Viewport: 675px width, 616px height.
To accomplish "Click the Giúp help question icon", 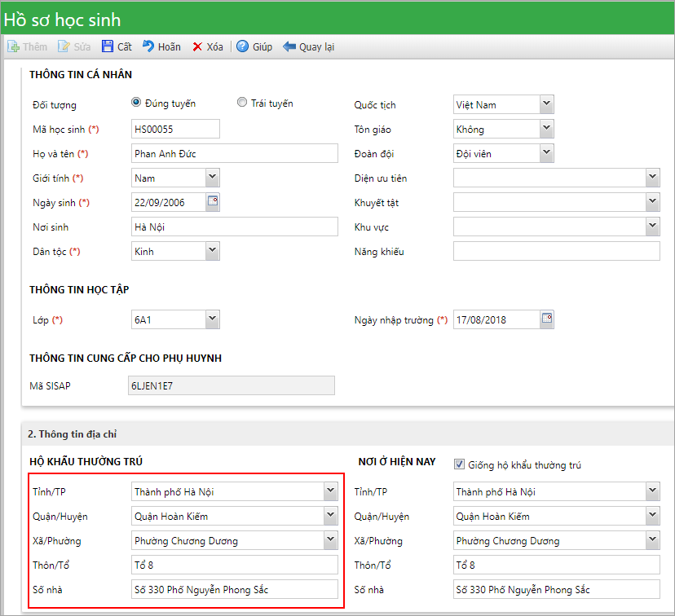I will (x=242, y=46).
